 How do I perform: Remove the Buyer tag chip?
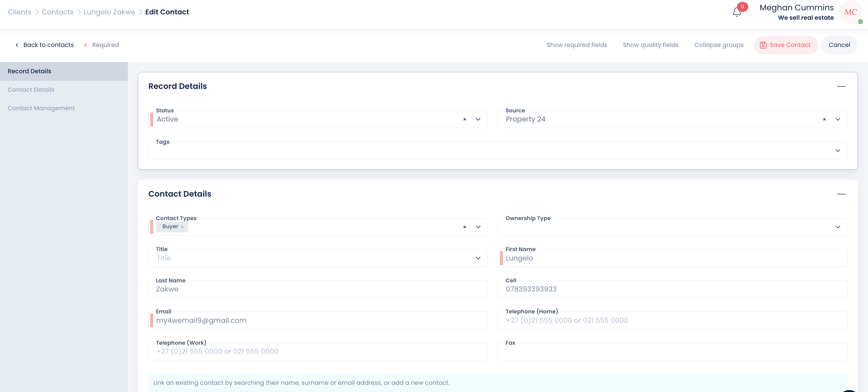pyautogui.click(x=182, y=227)
